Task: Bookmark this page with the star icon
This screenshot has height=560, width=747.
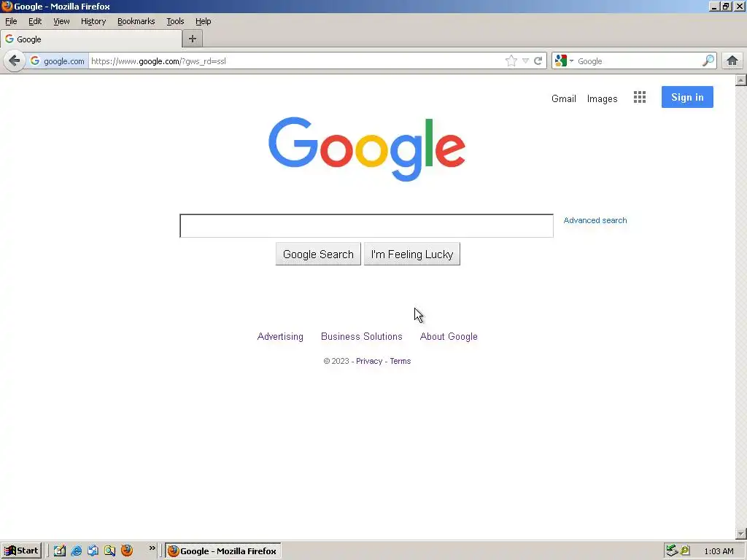Action: (x=511, y=61)
